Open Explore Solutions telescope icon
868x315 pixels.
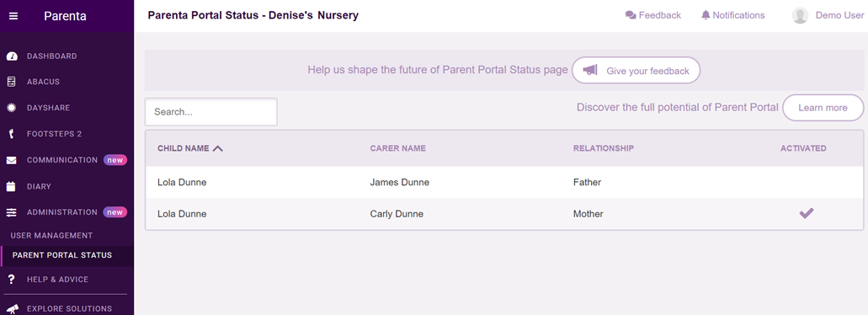click(12, 308)
